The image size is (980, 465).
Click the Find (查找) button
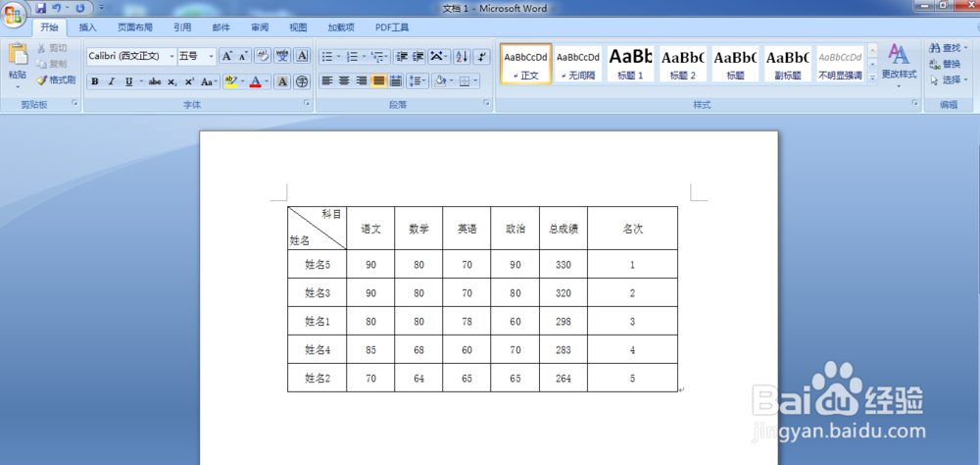948,47
